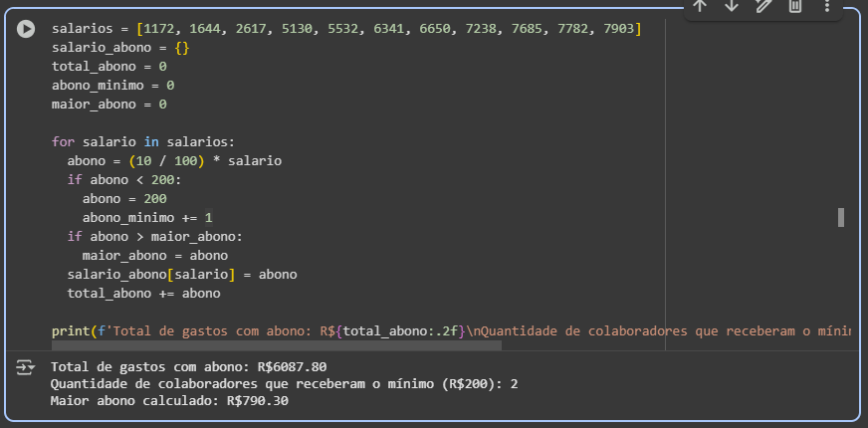Click output 'Total de gastos com abono: R$6087.80'
The image size is (868, 428).
pyautogui.click(x=188, y=366)
